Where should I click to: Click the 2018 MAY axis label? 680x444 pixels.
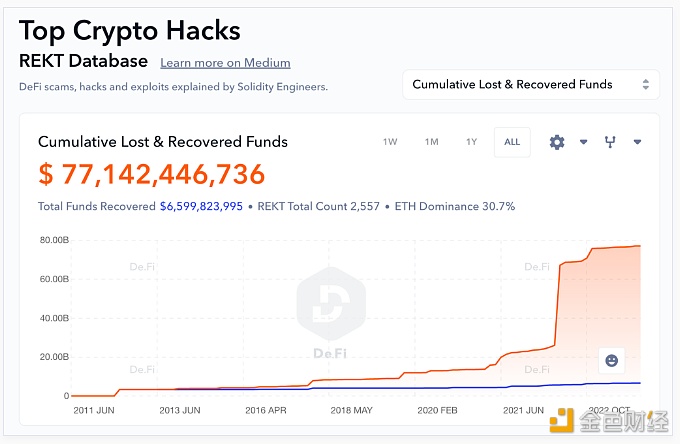click(x=351, y=410)
